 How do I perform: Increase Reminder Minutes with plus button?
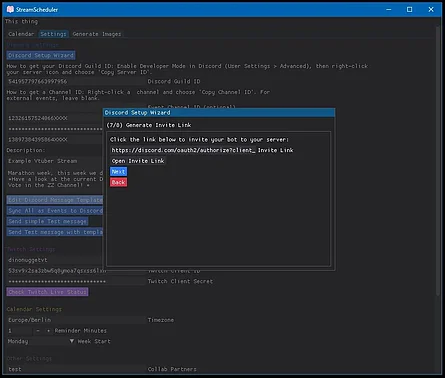48,331
